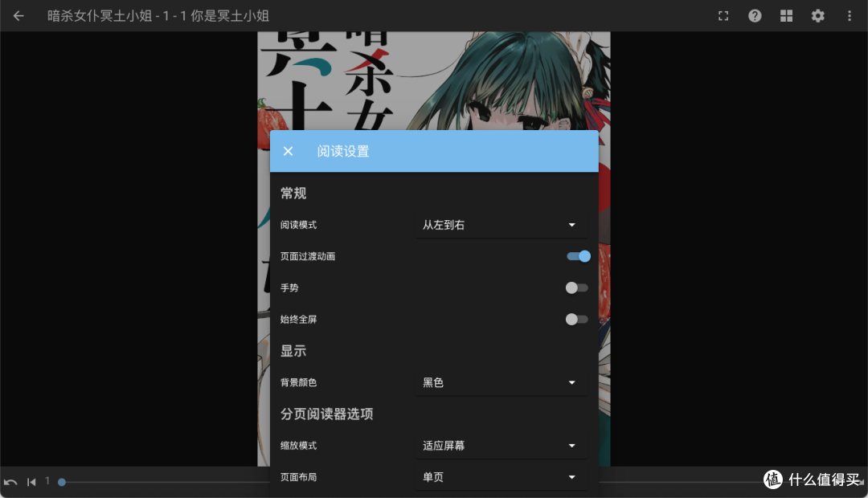Viewport: 868px width, 498px height.
Task: Click the 常规 section heading
Action: pyautogui.click(x=293, y=193)
